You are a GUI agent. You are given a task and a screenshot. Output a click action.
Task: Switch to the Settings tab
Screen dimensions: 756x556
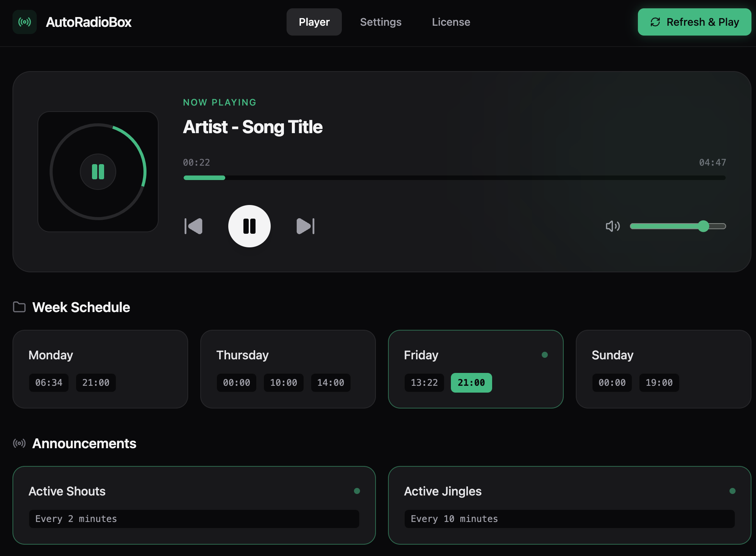[380, 22]
